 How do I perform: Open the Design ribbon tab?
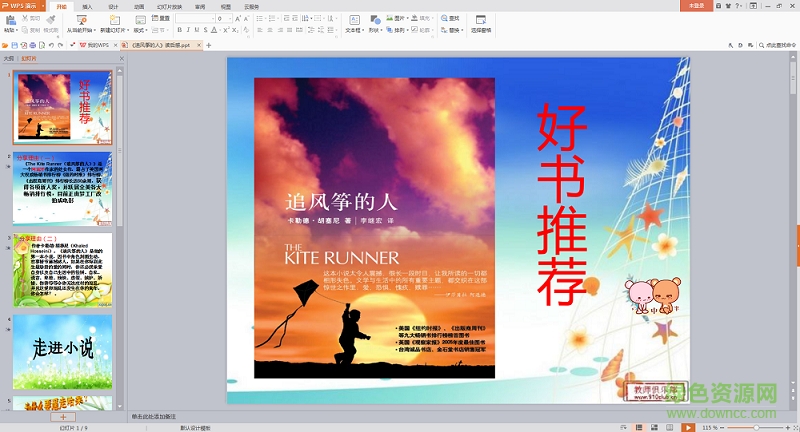pyautogui.click(x=113, y=7)
